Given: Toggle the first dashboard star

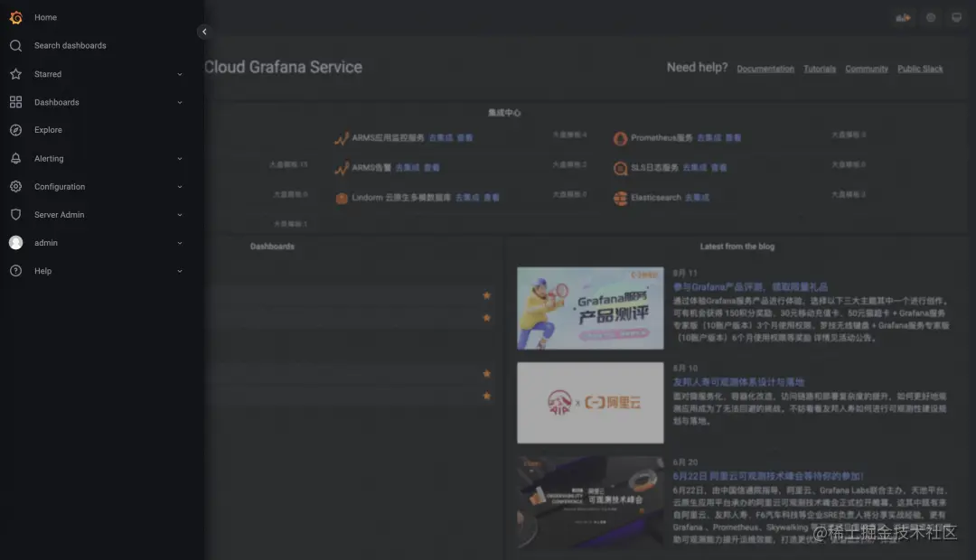Looking at the screenshot, I should pos(487,295).
